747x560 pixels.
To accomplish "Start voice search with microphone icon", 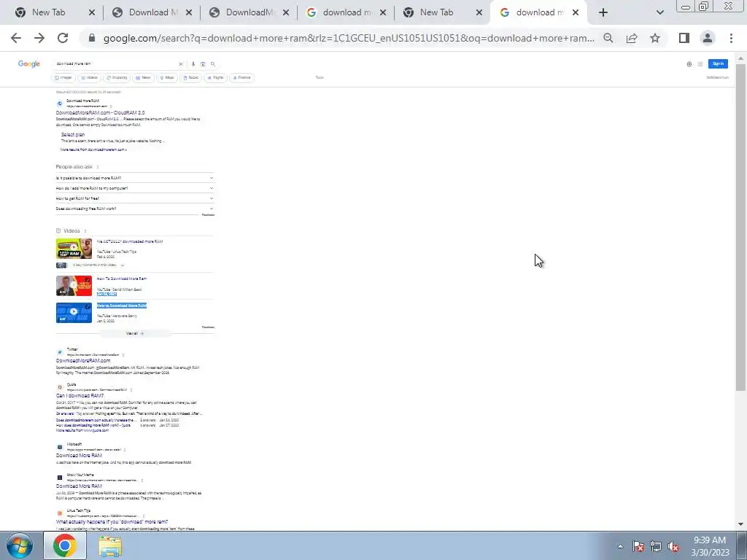I will click(193, 64).
